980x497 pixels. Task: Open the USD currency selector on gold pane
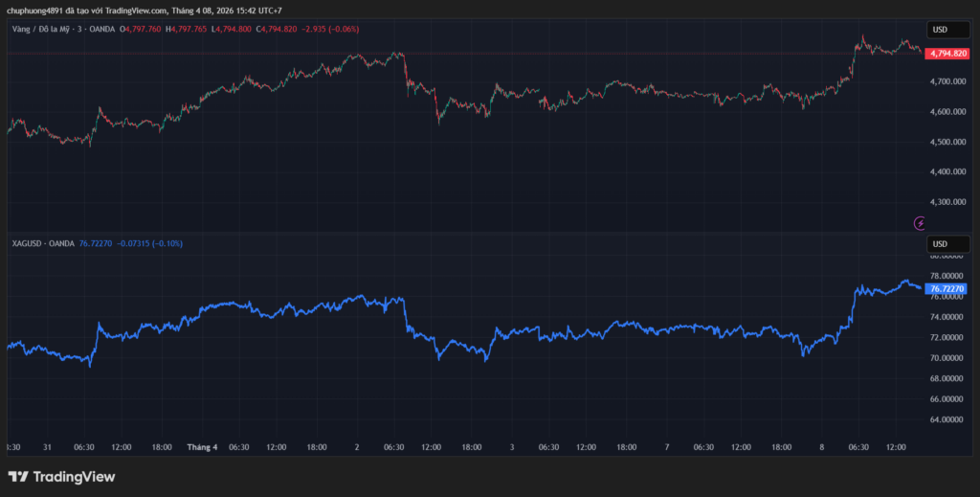click(x=940, y=29)
